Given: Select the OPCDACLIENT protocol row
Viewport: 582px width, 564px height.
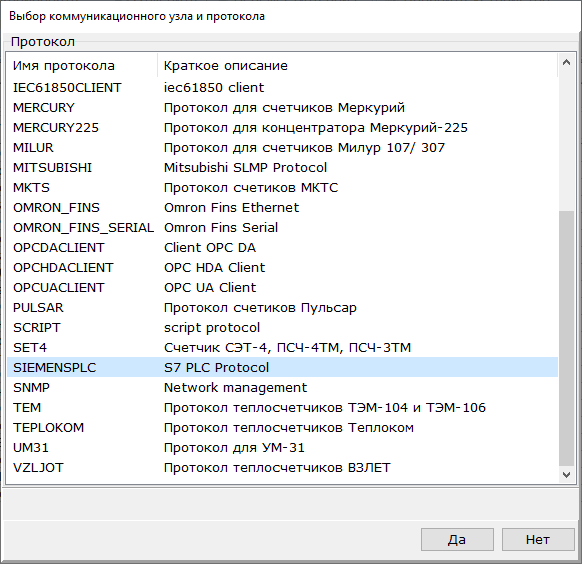Looking at the screenshot, I should click(282, 248).
